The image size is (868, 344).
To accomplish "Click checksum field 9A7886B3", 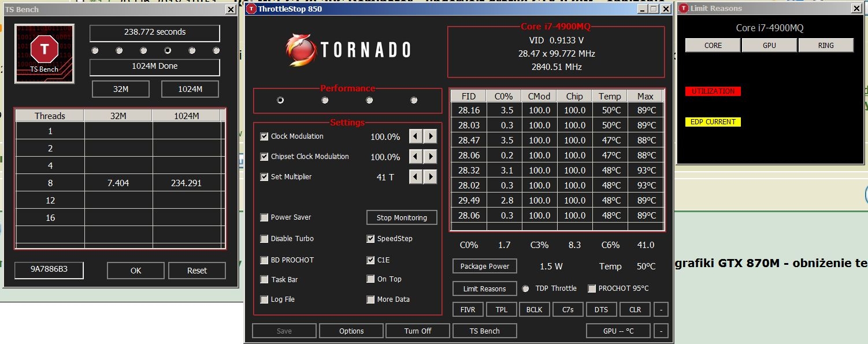I will point(49,270).
